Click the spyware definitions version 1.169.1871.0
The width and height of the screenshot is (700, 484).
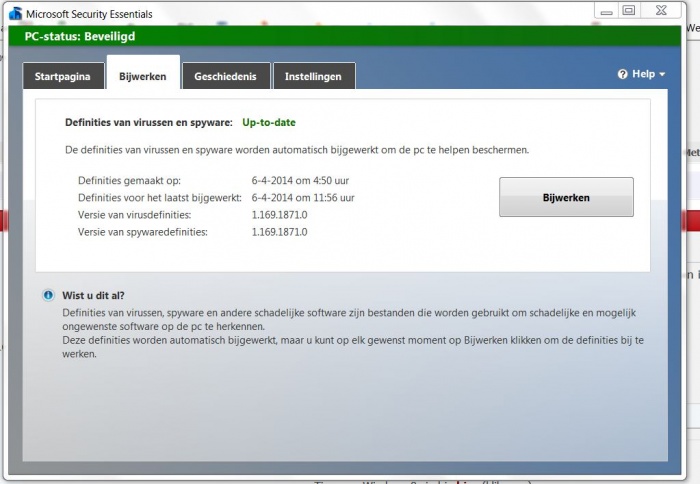click(279, 232)
